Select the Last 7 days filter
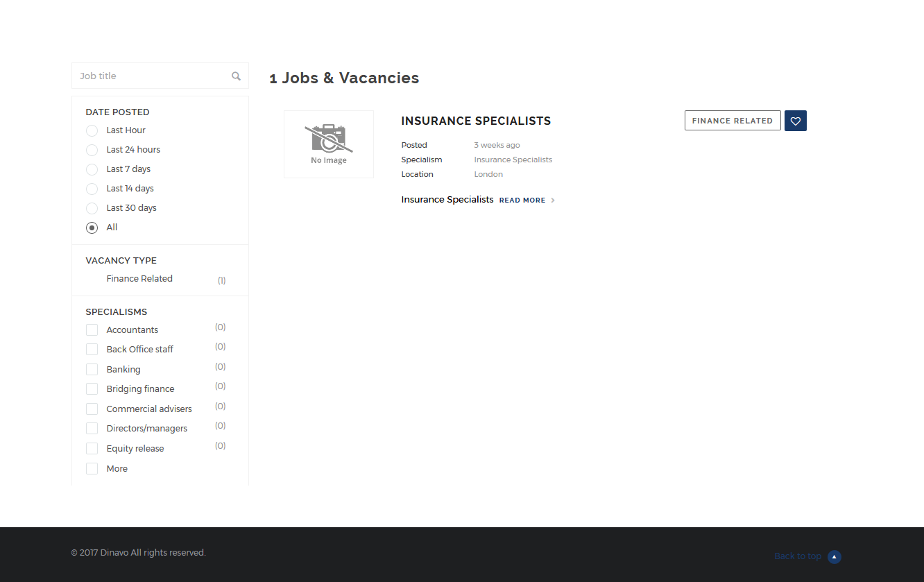Screen dimensions: 924x582 [x=92, y=169]
